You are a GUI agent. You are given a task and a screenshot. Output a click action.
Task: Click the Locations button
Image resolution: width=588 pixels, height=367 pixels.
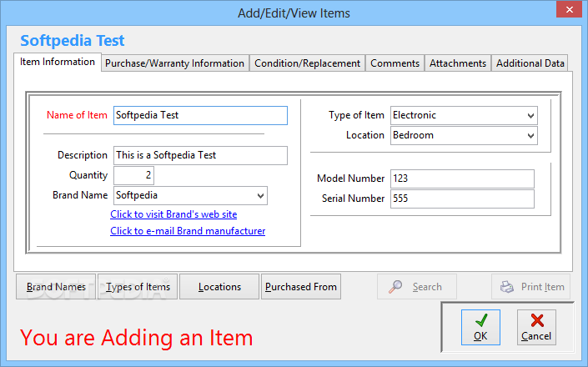(x=219, y=287)
